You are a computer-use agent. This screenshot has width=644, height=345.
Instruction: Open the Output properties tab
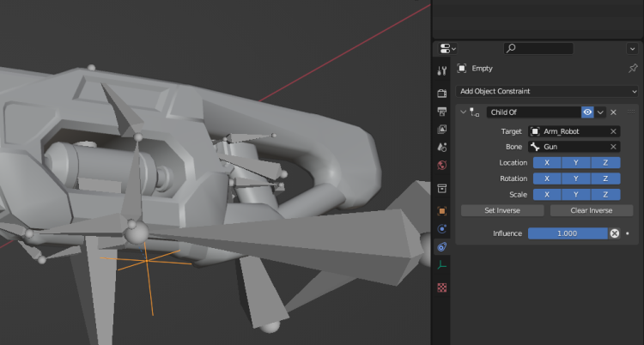(x=442, y=111)
